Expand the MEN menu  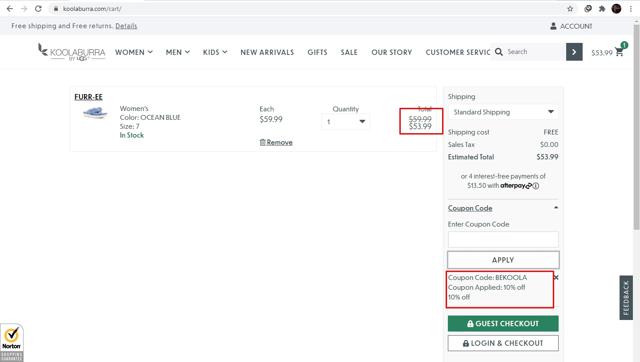click(x=178, y=52)
